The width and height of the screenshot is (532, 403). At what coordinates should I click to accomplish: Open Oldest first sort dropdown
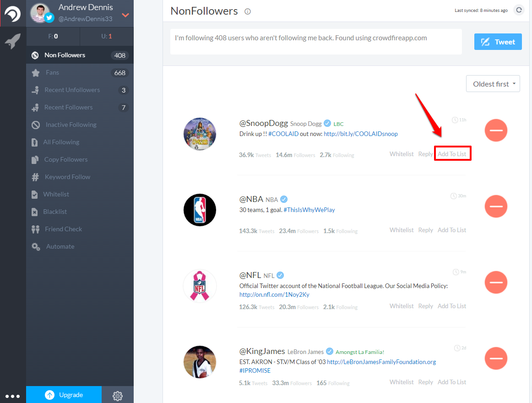click(x=493, y=84)
